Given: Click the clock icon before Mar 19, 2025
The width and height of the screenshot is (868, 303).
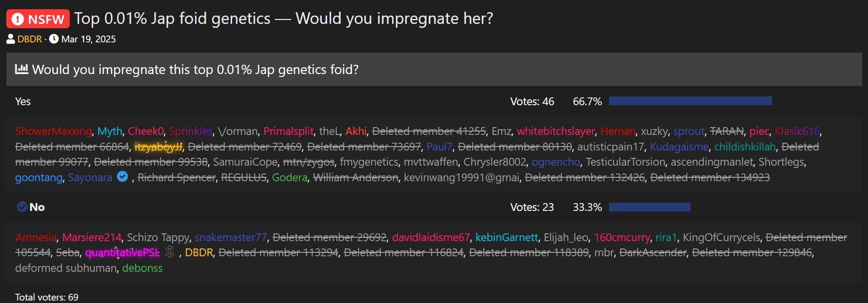Looking at the screenshot, I should [x=54, y=39].
